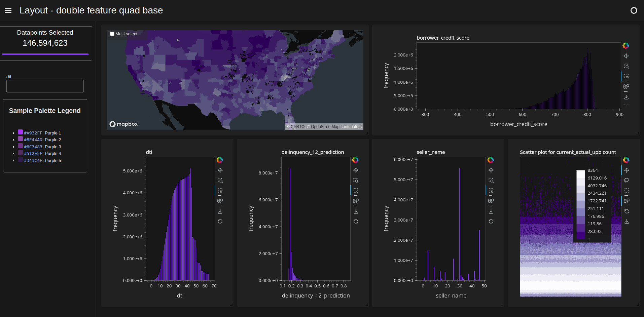Click the Purple 1 #A932FF swatch
This screenshot has width=644, height=317.
pyautogui.click(x=20, y=132)
